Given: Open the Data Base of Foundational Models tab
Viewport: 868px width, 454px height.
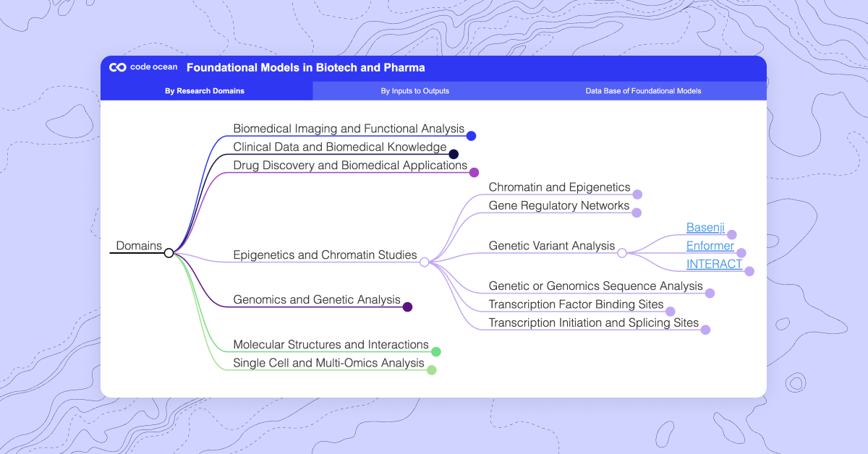Looking at the screenshot, I should pos(643,90).
